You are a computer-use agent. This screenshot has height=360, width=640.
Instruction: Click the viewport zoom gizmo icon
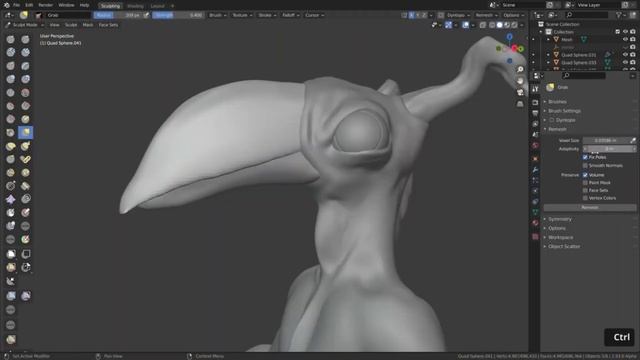pos(520,69)
